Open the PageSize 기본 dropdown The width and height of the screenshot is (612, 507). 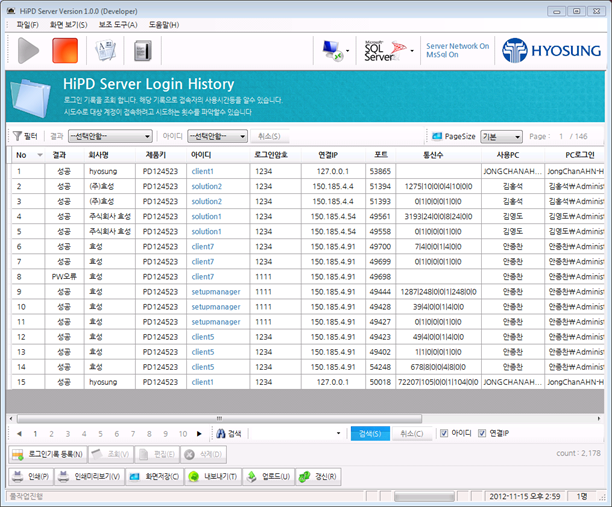point(501,137)
